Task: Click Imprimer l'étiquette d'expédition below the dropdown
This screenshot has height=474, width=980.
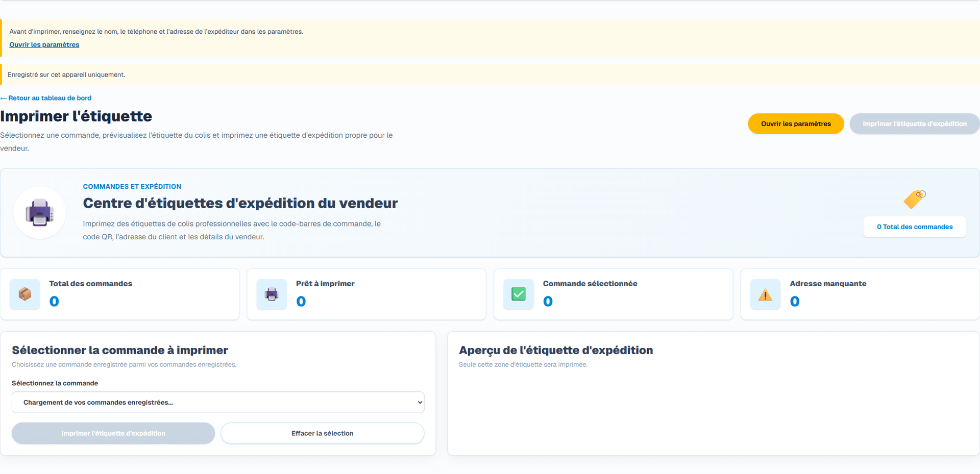Action: click(x=113, y=433)
